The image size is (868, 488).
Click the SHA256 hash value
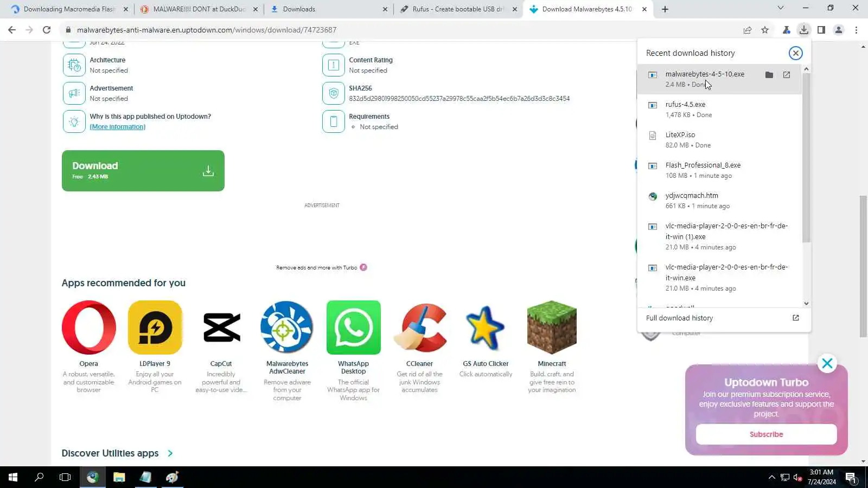459,99
